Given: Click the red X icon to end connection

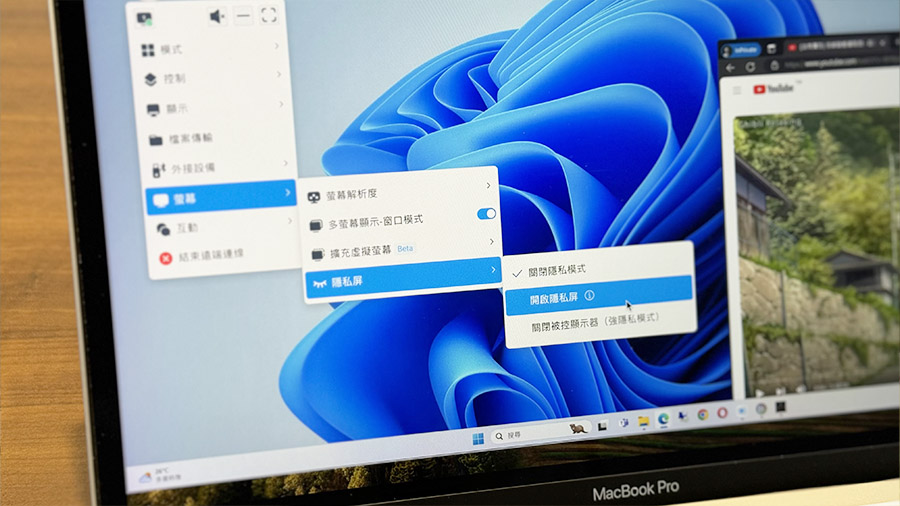Looking at the screenshot, I should (x=166, y=259).
